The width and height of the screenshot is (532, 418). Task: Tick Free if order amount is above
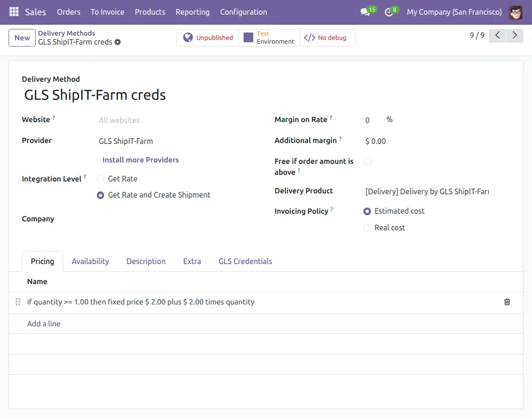pyautogui.click(x=367, y=161)
